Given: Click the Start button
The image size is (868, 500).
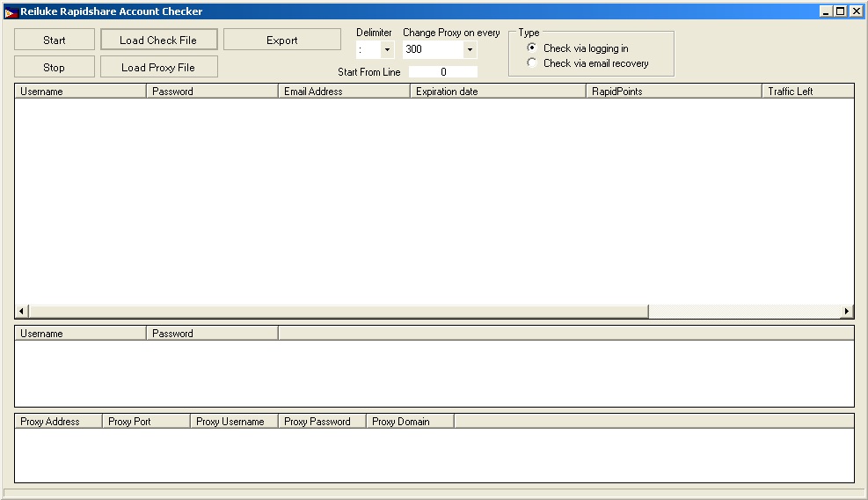Looking at the screenshot, I should pyautogui.click(x=55, y=40).
